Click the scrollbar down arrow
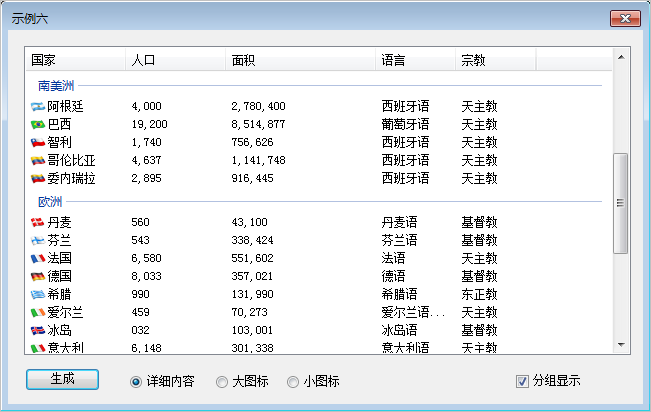The height and width of the screenshot is (412, 651). 620,345
